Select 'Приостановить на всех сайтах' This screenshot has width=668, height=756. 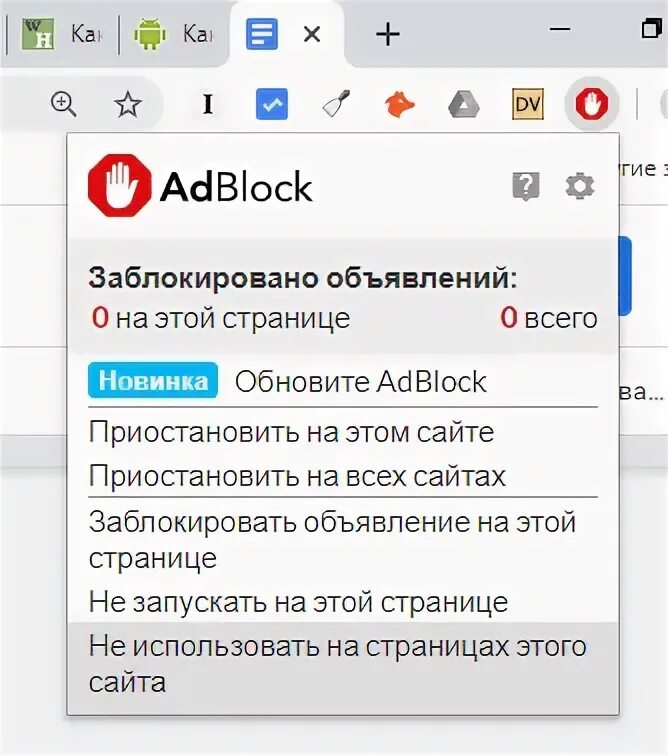(x=297, y=476)
